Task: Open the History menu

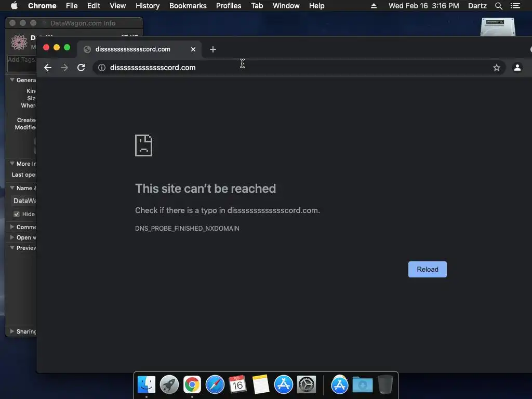Action: [148, 6]
